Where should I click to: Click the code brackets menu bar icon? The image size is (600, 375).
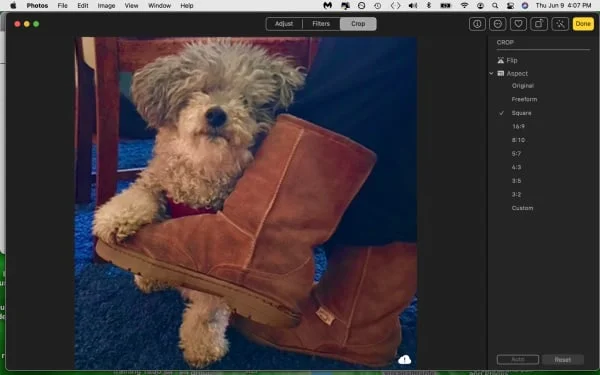(x=395, y=5)
